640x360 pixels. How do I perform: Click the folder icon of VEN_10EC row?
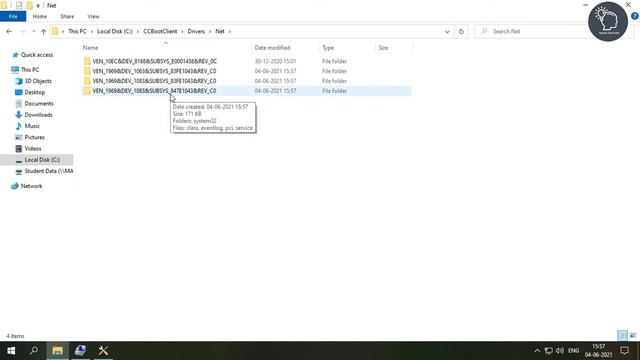[x=87, y=61]
